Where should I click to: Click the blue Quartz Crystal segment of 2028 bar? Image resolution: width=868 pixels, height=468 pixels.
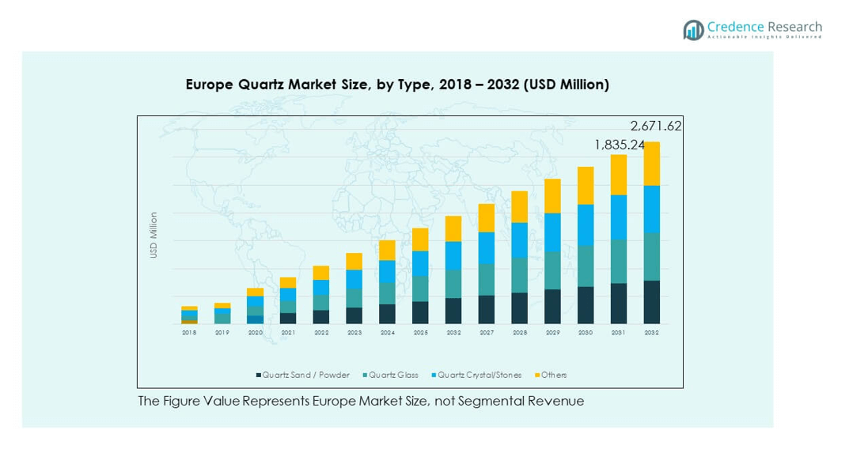click(519, 240)
